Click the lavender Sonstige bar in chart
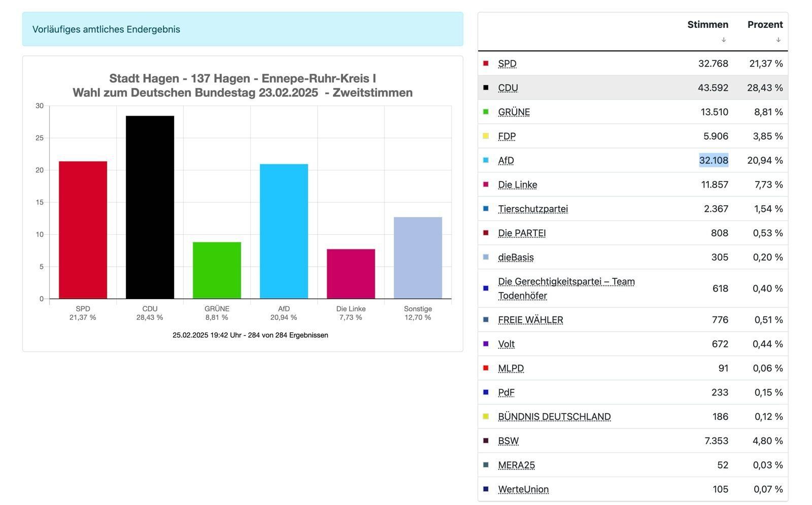812x505 pixels. coord(418,258)
